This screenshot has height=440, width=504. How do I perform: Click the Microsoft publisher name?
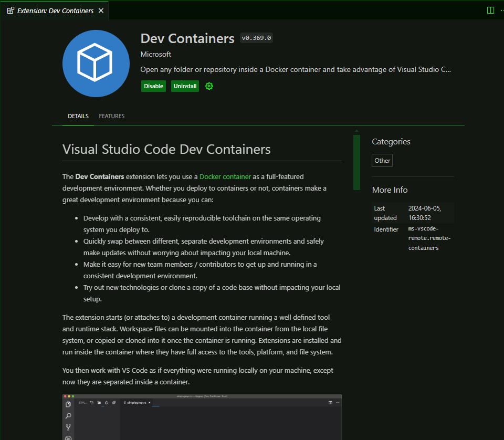click(155, 54)
